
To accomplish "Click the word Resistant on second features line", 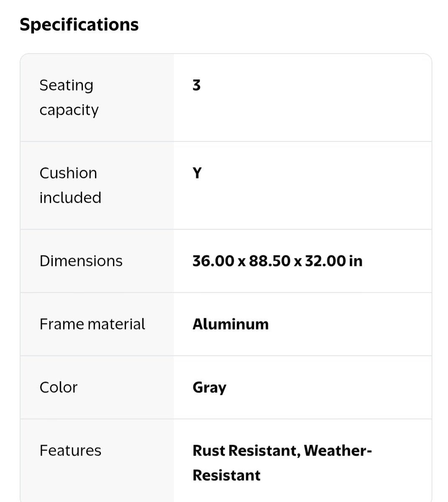I will tap(227, 475).
